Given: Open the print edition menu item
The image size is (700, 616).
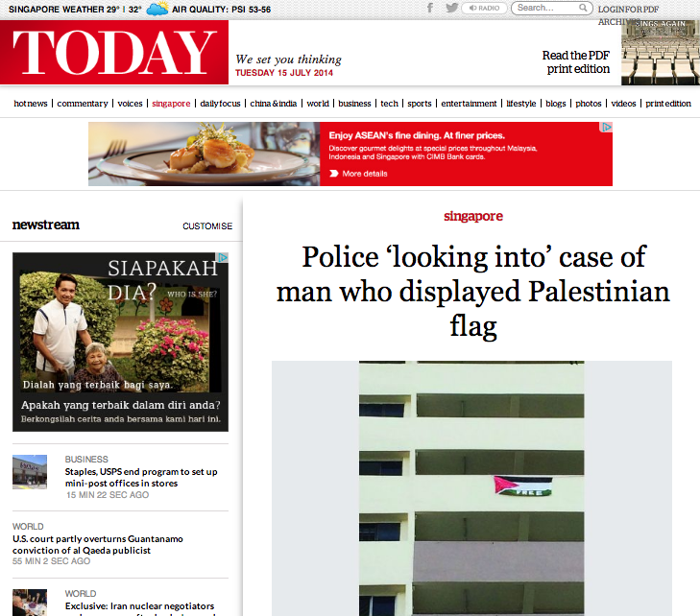Looking at the screenshot, I should coord(668,104).
